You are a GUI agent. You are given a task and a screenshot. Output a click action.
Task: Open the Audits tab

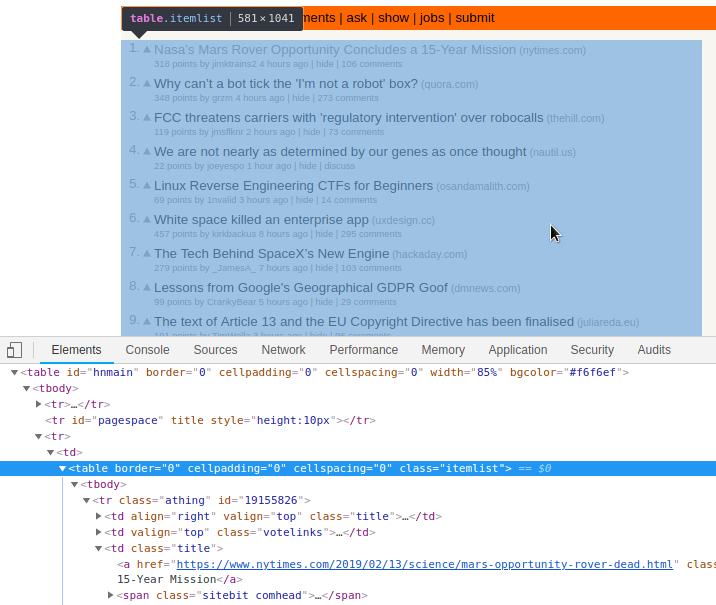click(x=654, y=350)
